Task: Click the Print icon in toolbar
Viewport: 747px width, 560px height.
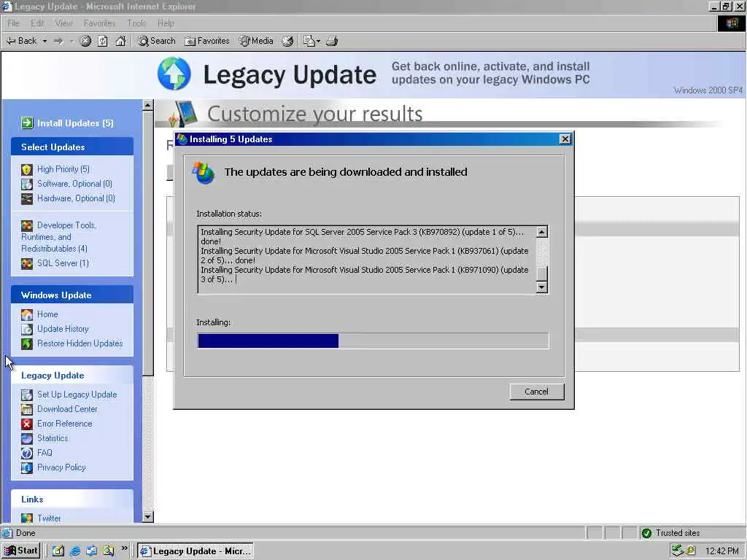Action: (x=332, y=42)
